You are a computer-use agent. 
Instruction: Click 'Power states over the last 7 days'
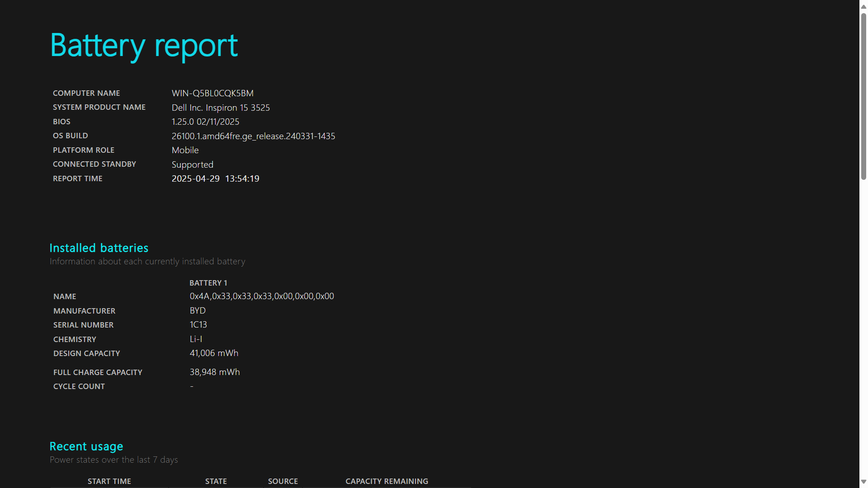point(113,460)
